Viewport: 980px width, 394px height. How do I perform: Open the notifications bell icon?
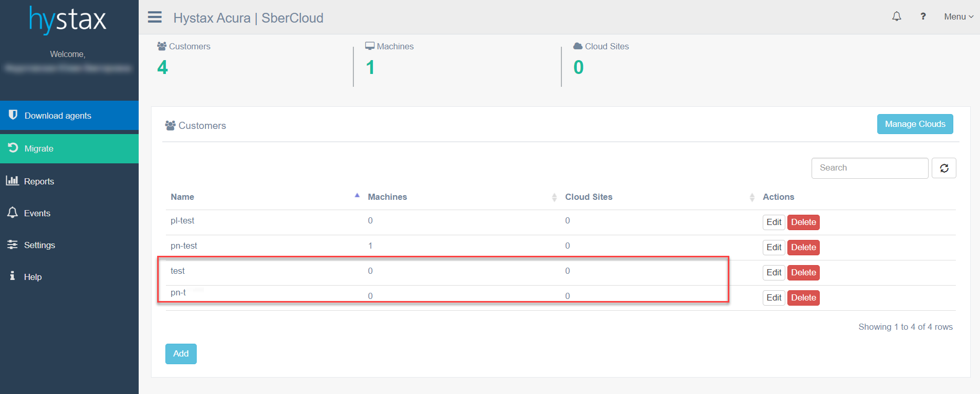[x=897, y=16]
